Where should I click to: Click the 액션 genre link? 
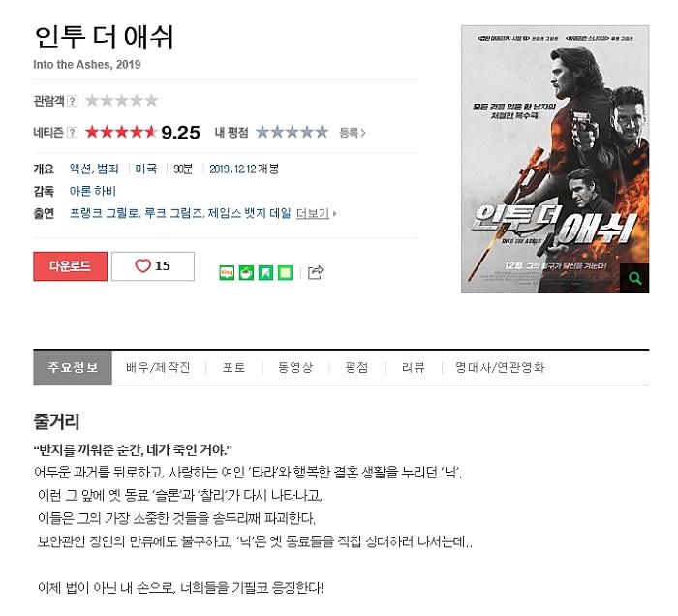point(80,169)
